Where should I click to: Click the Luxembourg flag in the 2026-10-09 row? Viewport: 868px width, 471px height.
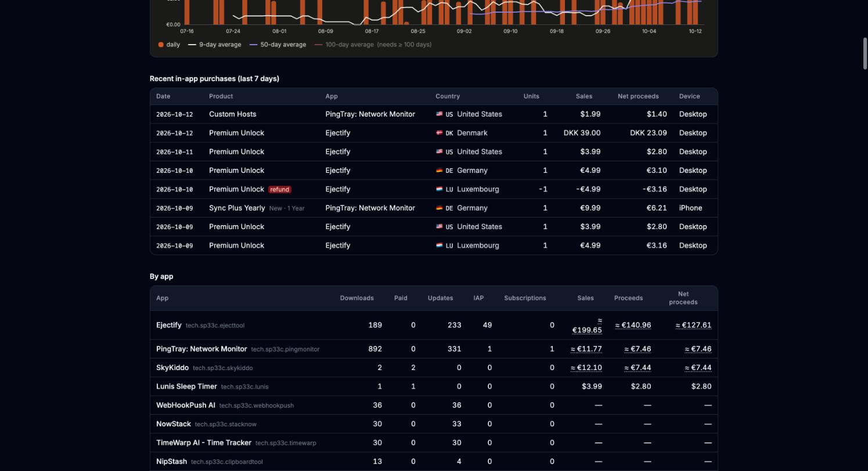[x=439, y=245]
